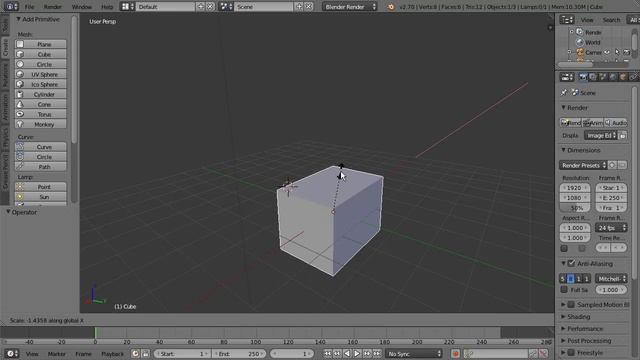
Task: Add a UV Sphere primitive
Action: (40, 74)
